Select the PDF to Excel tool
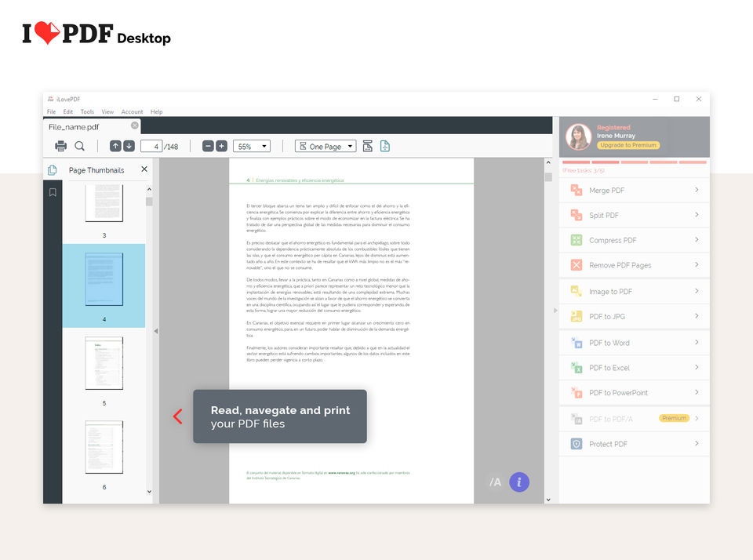This screenshot has width=753, height=560. [635, 367]
